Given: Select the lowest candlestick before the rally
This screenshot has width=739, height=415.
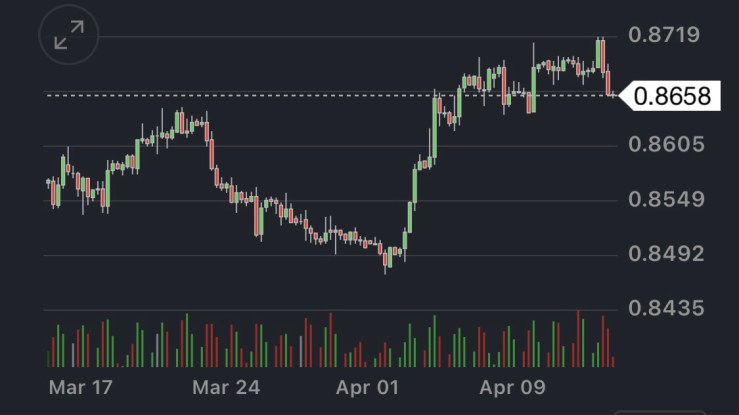Looking at the screenshot, I should point(387,259).
